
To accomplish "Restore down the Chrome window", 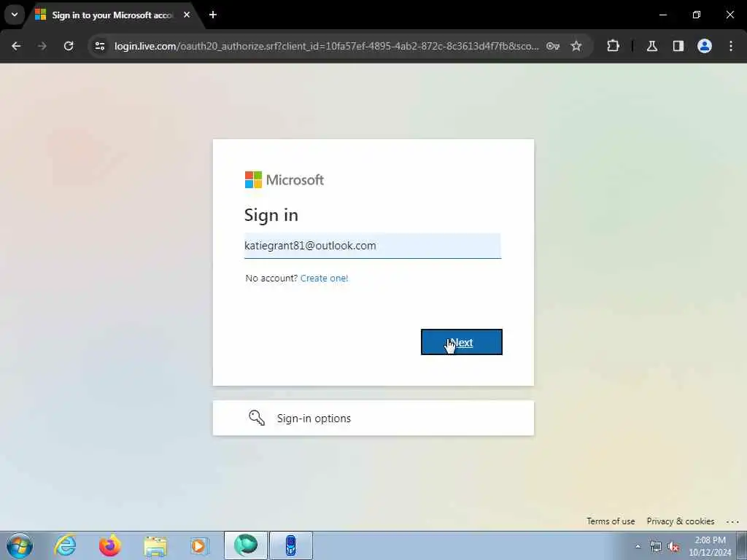I will click(697, 15).
